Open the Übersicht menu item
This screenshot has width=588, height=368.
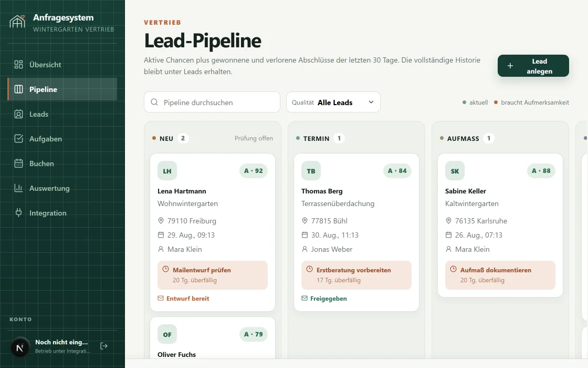point(62,65)
